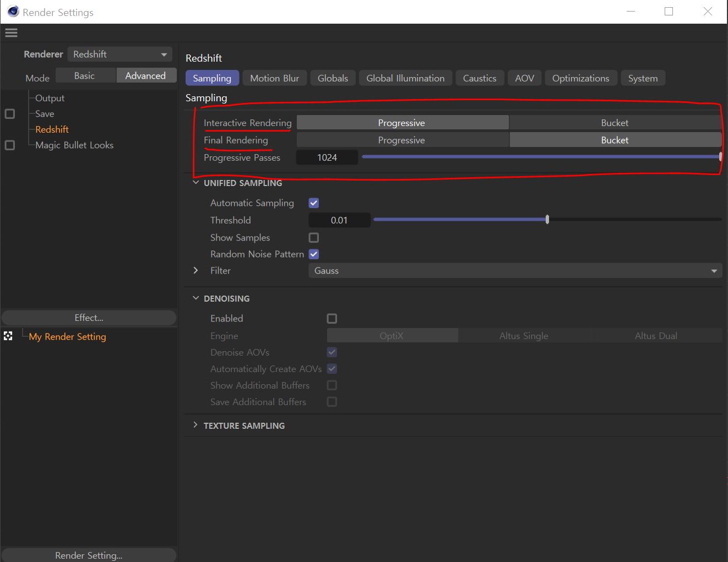Open the Filter dropdown showing Gauss
The height and width of the screenshot is (562, 728).
click(515, 271)
